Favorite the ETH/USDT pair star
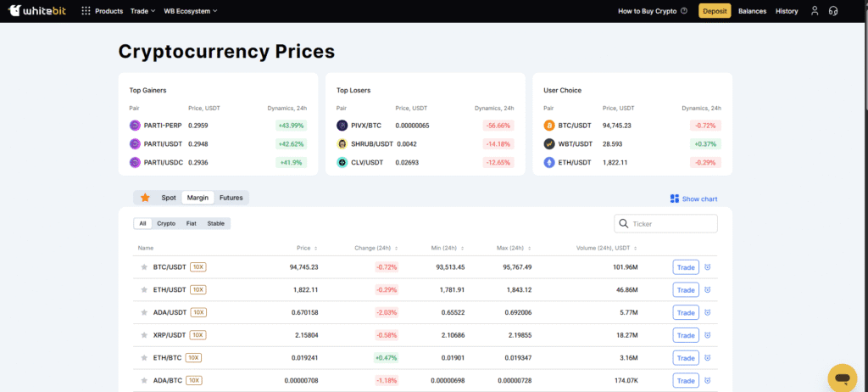This screenshot has width=868, height=392. pos(144,289)
